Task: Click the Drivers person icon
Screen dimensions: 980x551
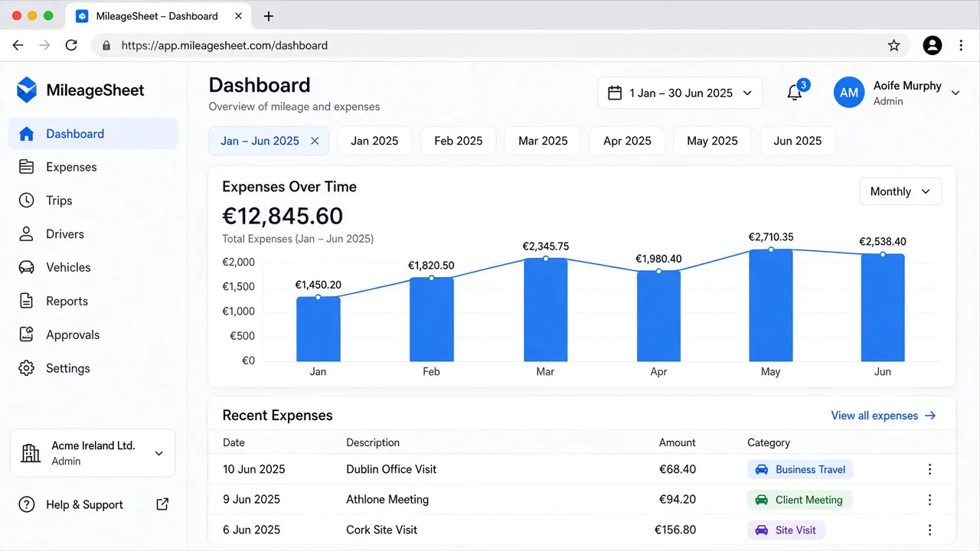Action: point(27,234)
